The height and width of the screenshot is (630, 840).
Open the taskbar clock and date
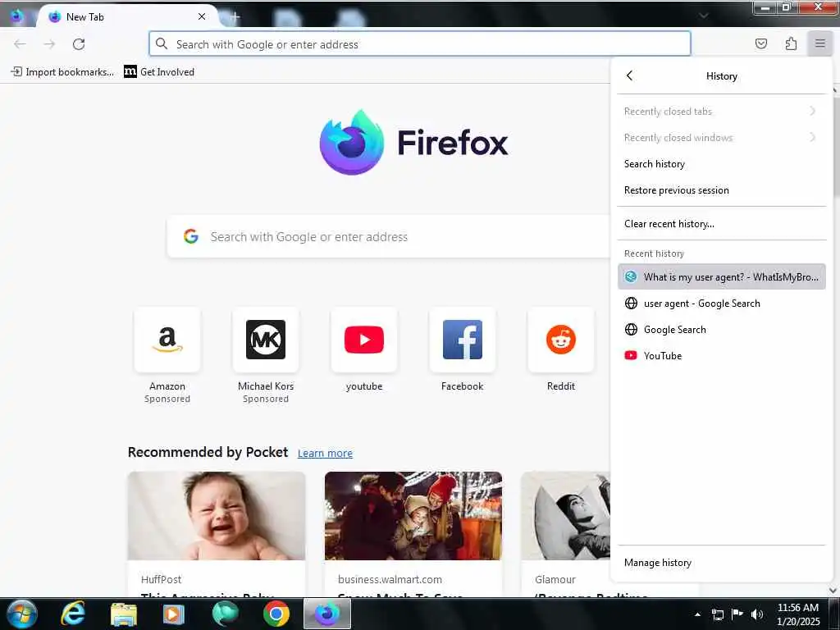click(x=797, y=614)
